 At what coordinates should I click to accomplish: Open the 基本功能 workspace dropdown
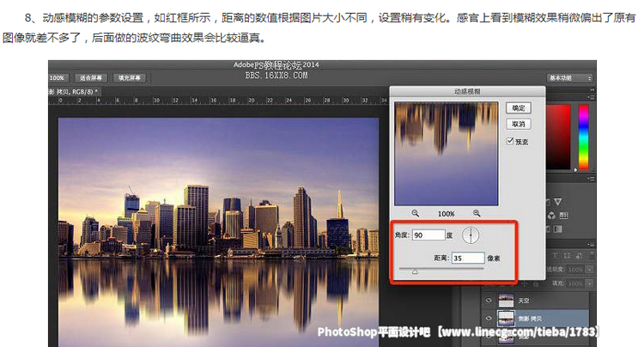tap(569, 78)
